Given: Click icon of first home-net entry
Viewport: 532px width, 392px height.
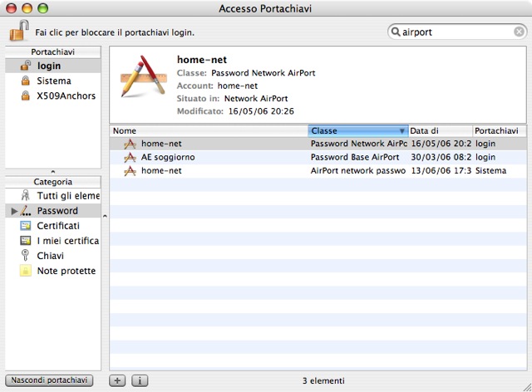Looking at the screenshot, I should (130, 144).
